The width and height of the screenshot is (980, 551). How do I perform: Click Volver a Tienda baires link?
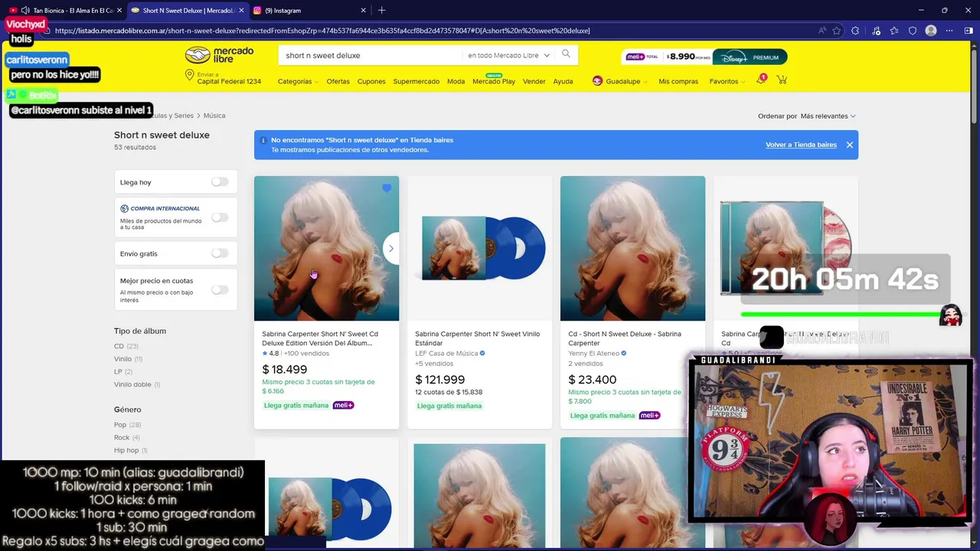[x=801, y=145]
